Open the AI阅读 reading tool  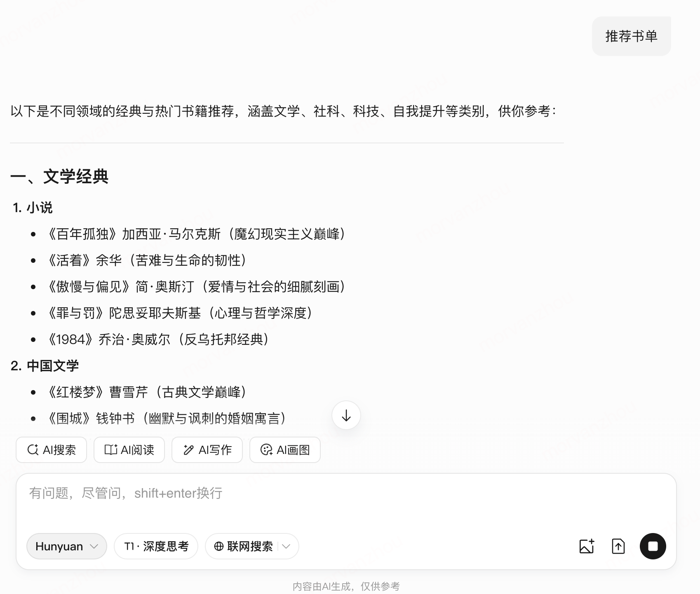pyautogui.click(x=129, y=450)
